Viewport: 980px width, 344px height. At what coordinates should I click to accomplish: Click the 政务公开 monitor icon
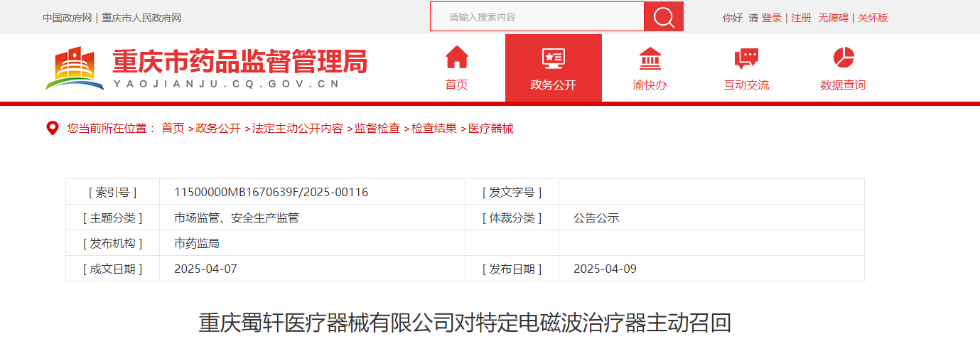coord(553,58)
